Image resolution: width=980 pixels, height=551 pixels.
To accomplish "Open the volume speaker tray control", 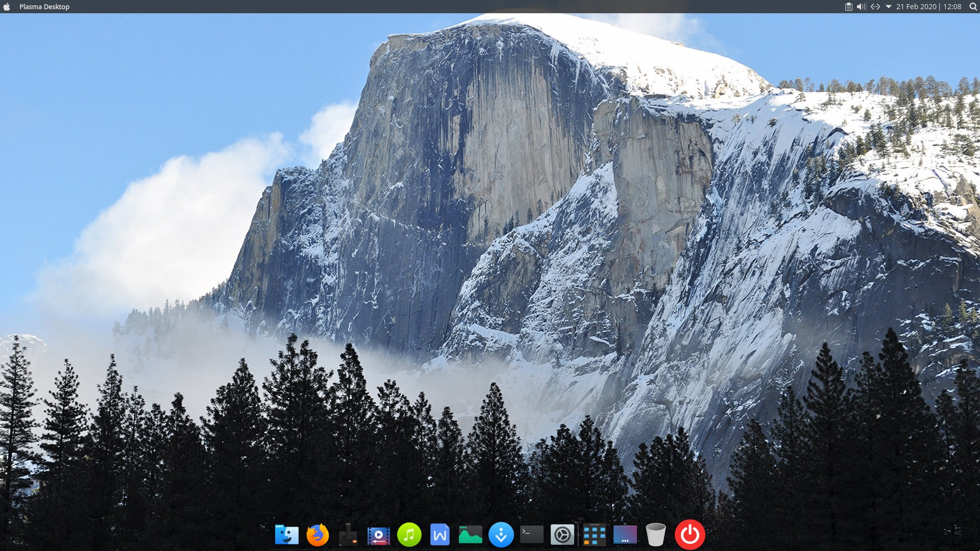I will (862, 7).
